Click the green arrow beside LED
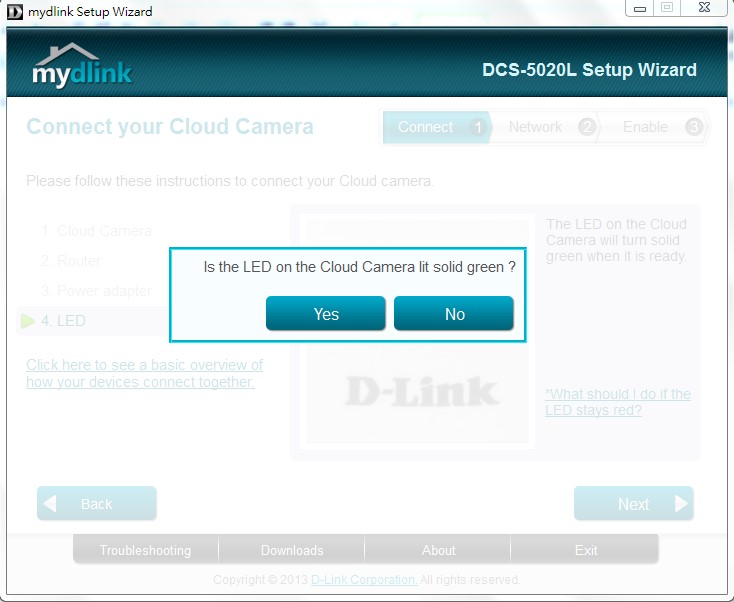 [28, 321]
